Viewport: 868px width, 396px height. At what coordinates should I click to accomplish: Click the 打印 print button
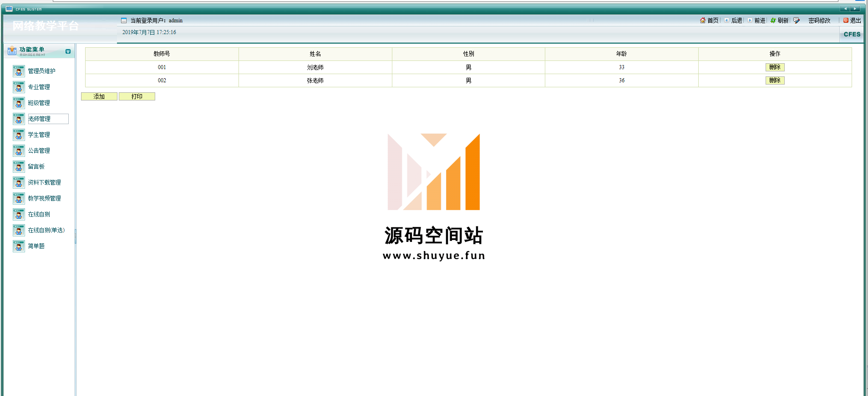point(137,96)
